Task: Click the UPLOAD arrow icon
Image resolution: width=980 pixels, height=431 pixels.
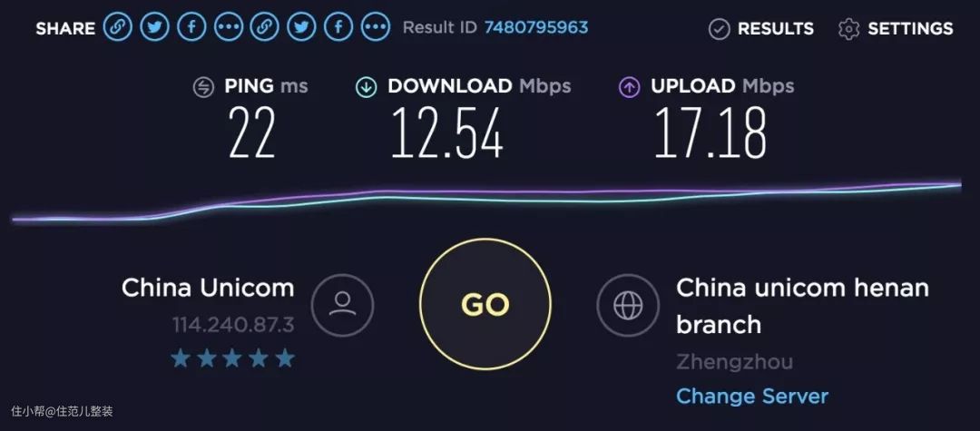Action: [x=630, y=87]
